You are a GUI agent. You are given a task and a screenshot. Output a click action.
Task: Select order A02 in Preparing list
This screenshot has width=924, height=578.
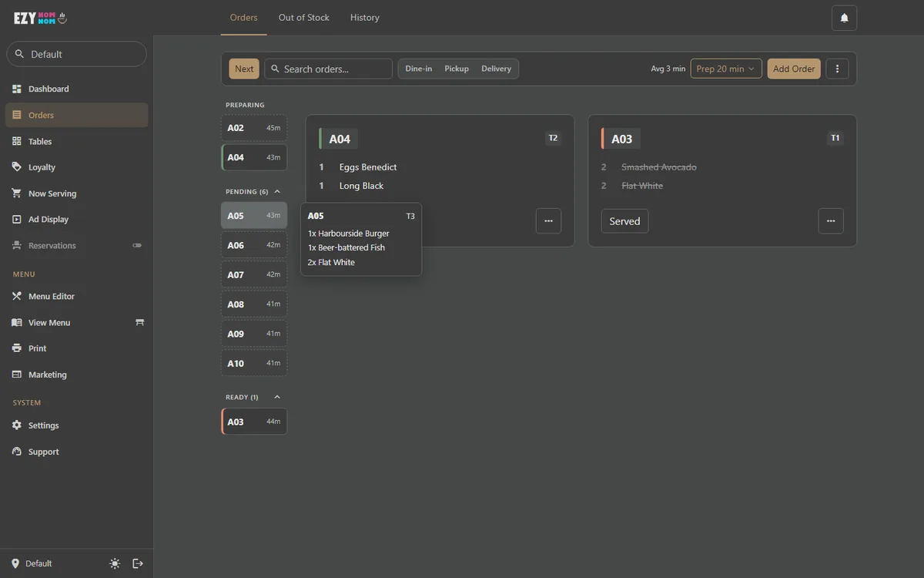tap(254, 128)
